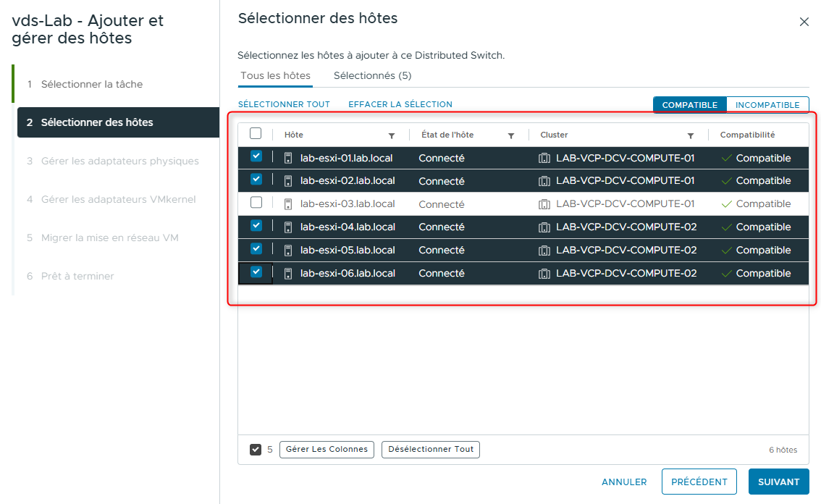Open the Tous les hôtes tab
Viewport: 821px width, 504px height.
pyautogui.click(x=274, y=75)
